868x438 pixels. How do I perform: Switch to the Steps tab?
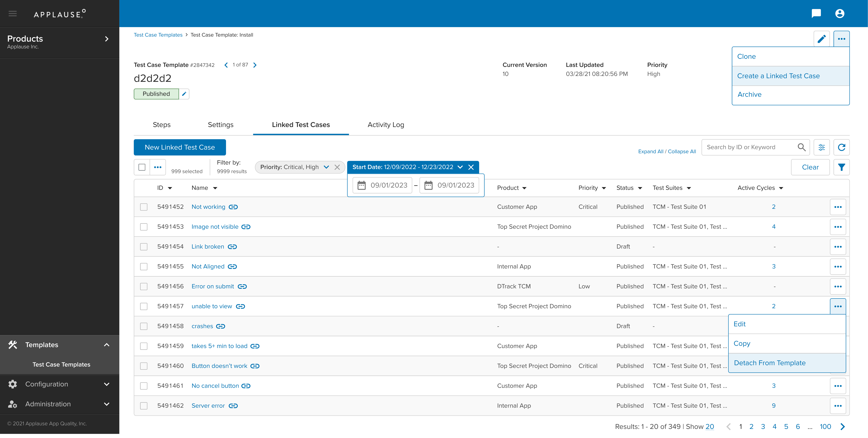[x=162, y=125]
